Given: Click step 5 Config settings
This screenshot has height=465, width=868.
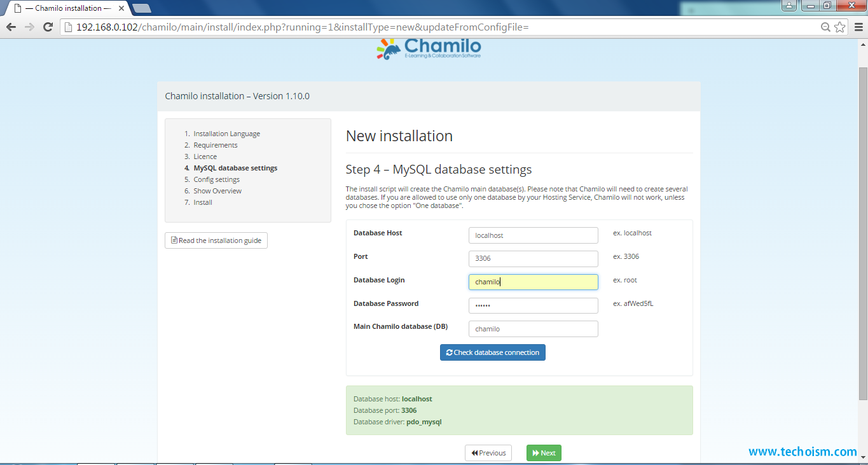Looking at the screenshot, I should coord(216,179).
